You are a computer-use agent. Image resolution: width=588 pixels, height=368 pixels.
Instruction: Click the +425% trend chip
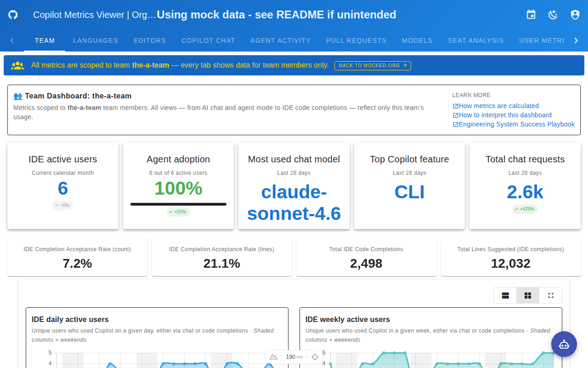(525, 209)
